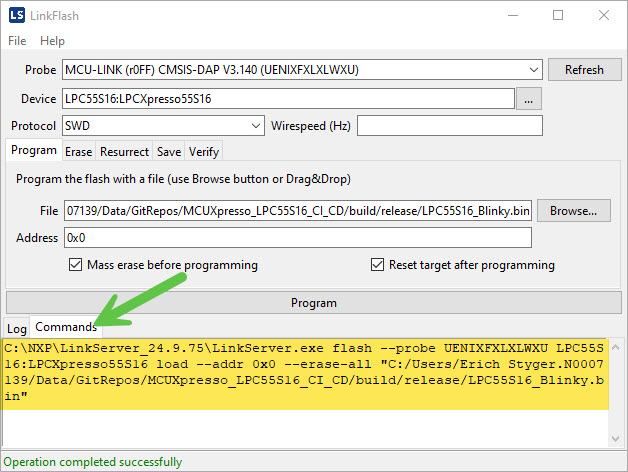Expand the Protocol SWD dropdown
This screenshot has width=628, height=472.
(256, 126)
